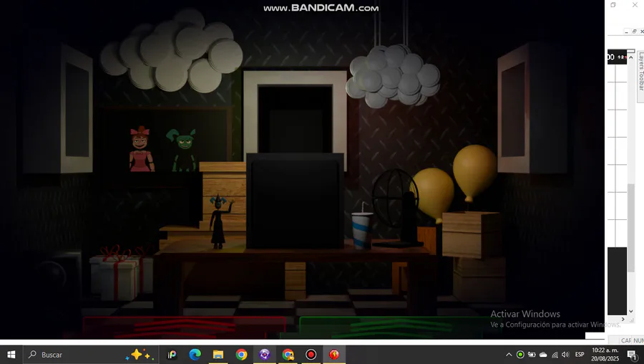644x364 pixels.
Task: Open the volume speaker tray icon
Action: click(x=565, y=355)
